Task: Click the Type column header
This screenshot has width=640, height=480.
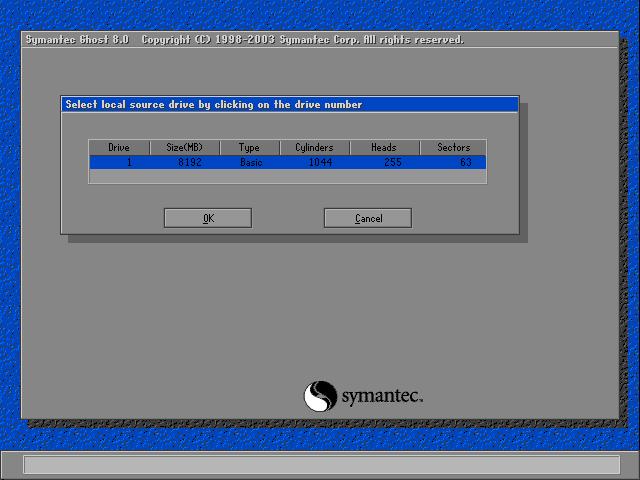Action: (x=249, y=147)
